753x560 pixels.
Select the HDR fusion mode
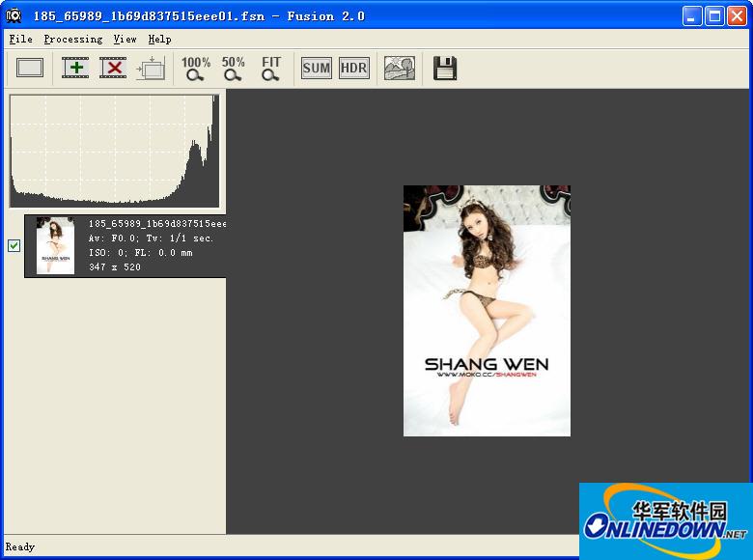(x=354, y=68)
